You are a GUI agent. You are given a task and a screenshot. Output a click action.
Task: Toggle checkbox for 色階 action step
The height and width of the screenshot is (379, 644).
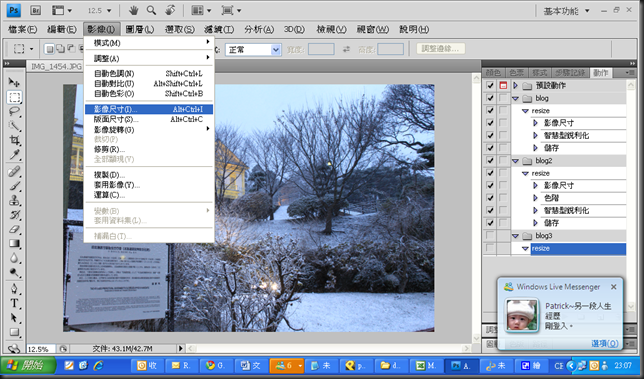click(x=490, y=198)
